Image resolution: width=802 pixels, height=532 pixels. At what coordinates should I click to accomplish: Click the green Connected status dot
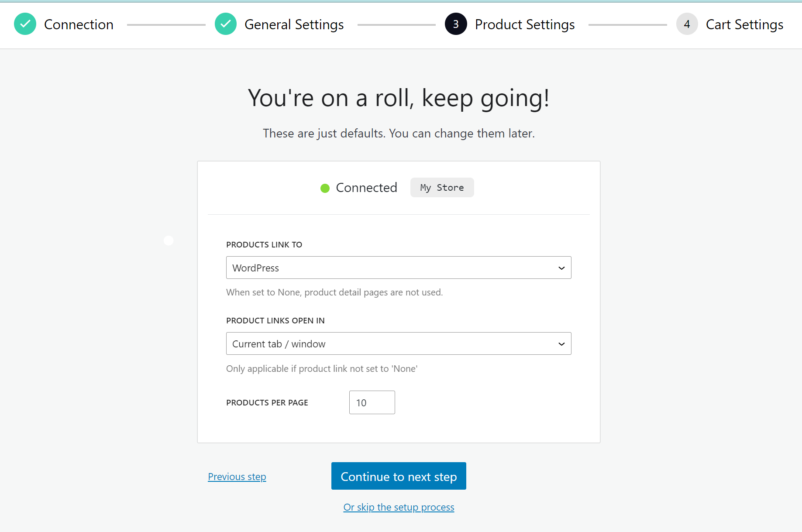point(325,188)
